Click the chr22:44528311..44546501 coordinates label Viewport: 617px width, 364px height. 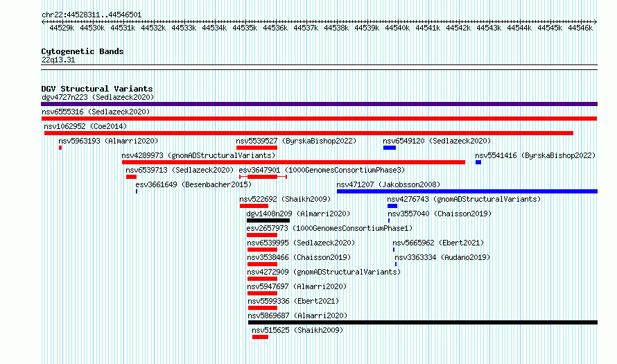[x=92, y=15]
